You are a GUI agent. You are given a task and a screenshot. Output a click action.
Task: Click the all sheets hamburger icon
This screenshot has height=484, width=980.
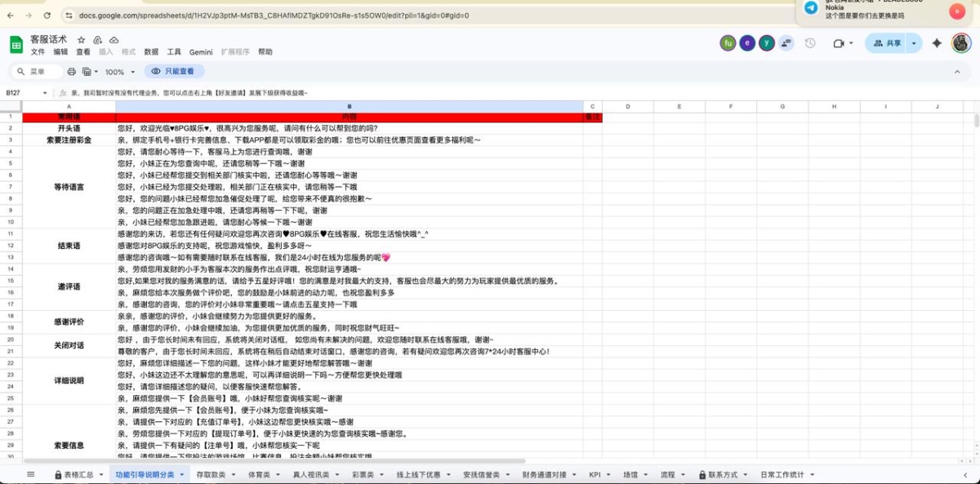[x=30, y=474]
